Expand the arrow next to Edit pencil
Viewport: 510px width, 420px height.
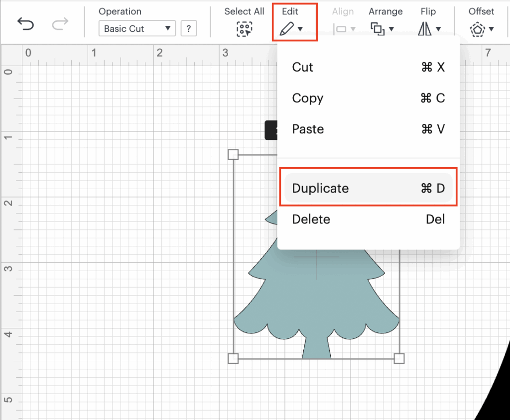click(x=300, y=29)
